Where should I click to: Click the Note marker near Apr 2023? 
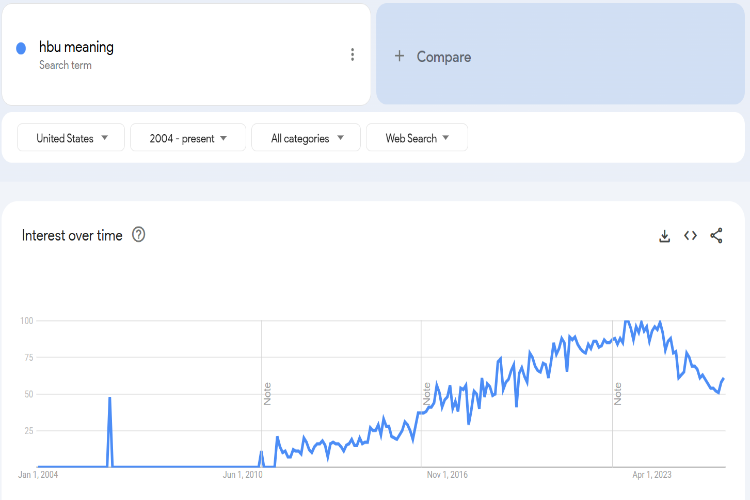pos(618,393)
